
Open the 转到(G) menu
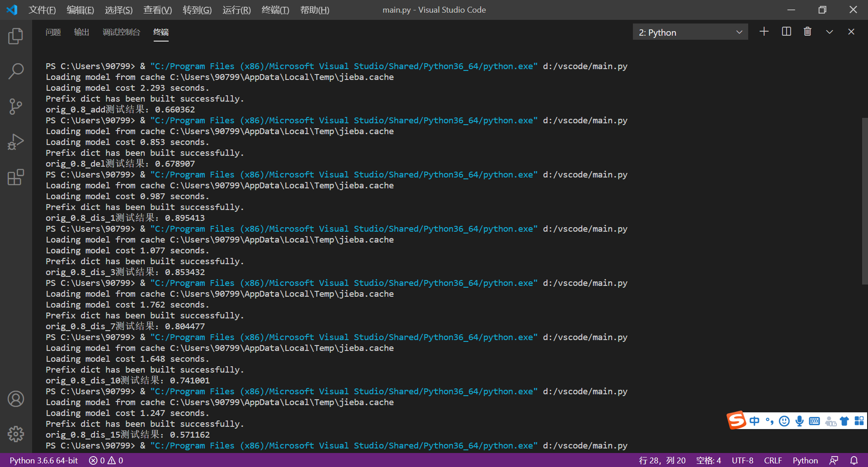(197, 10)
